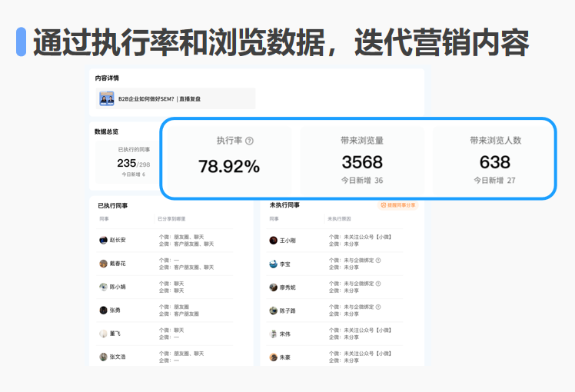The height and width of the screenshot is (392, 575).
Task: Click help icon in 廖秀妮's reason row
Action: tap(378, 284)
